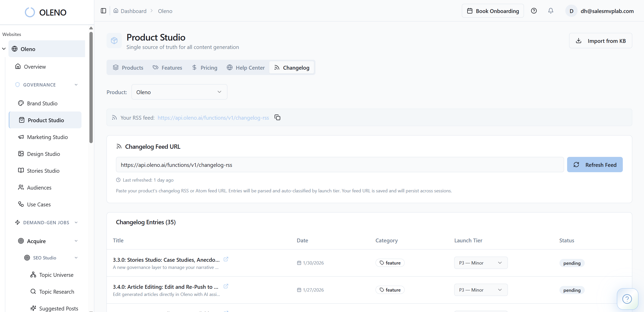The width and height of the screenshot is (644, 312).
Task: Open the Brand Studio panel
Action: tap(42, 103)
